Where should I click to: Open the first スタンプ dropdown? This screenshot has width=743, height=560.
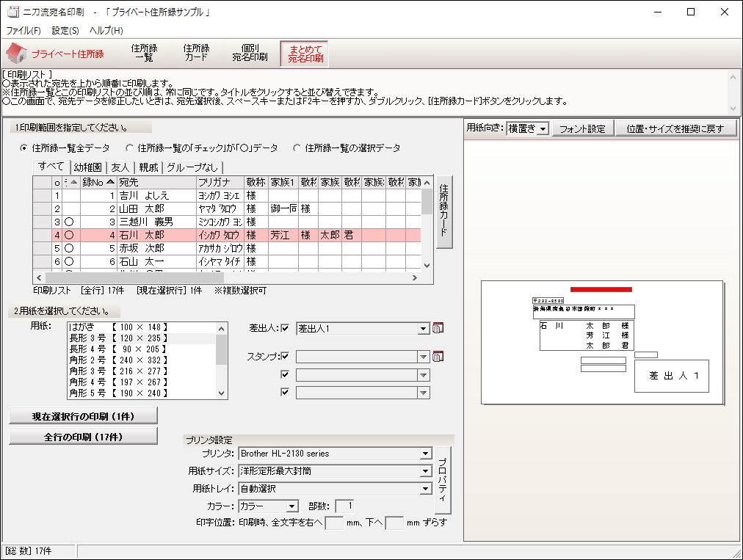pyautogui.click(x=423, y=357)
